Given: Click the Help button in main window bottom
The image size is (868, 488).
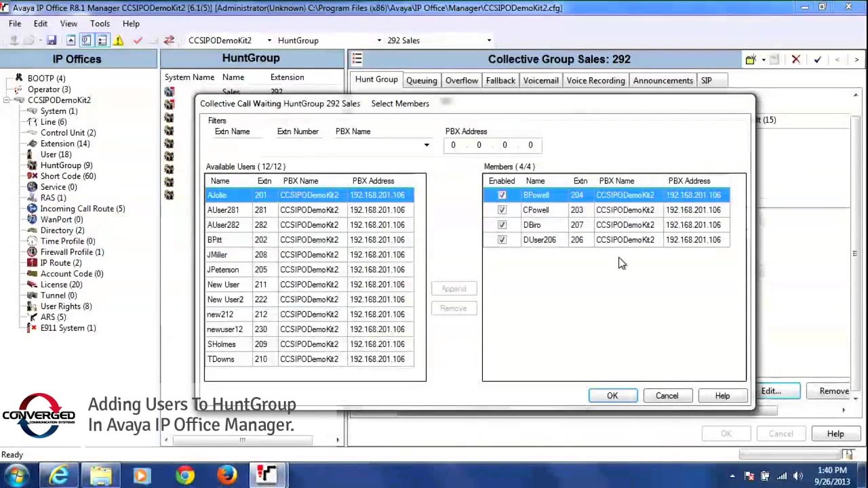Looking at the screenshot, I should pyautogui.click(x=835, y=434).
